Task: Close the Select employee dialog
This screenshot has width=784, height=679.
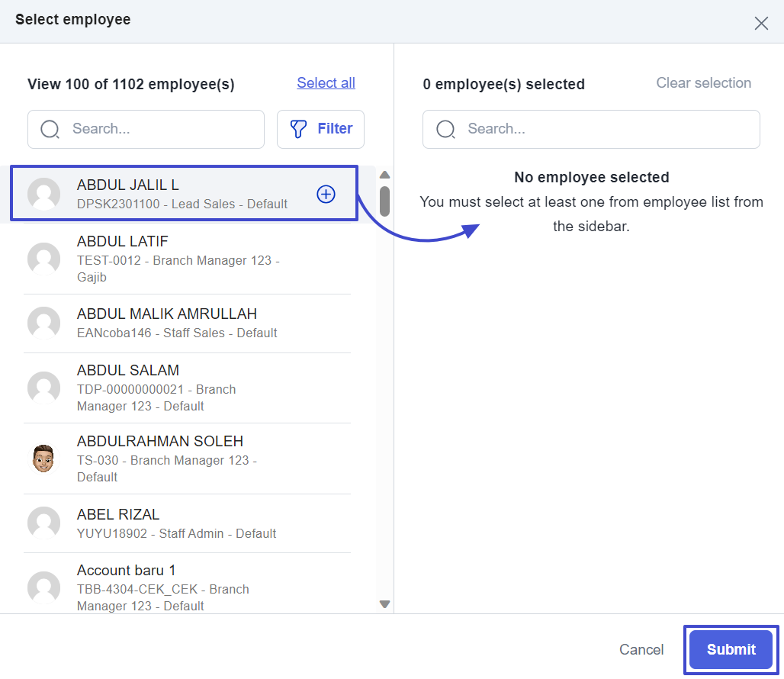Action: point(760,23)
